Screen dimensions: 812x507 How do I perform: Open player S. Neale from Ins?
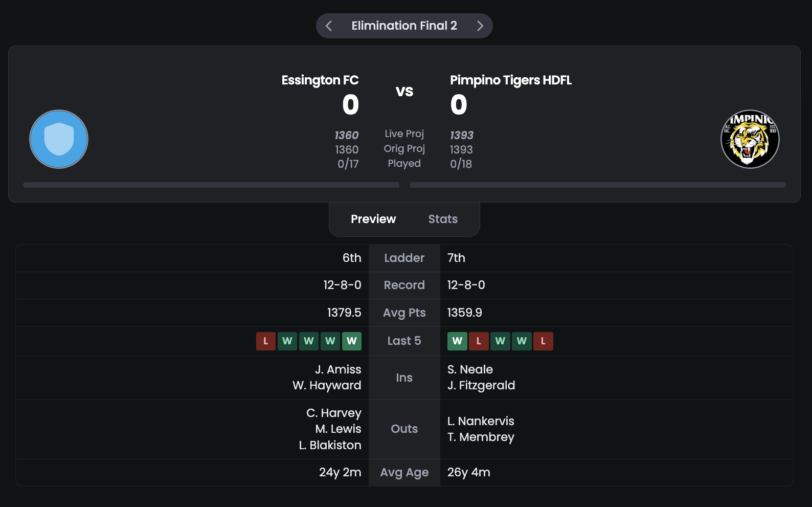point(470,369)
